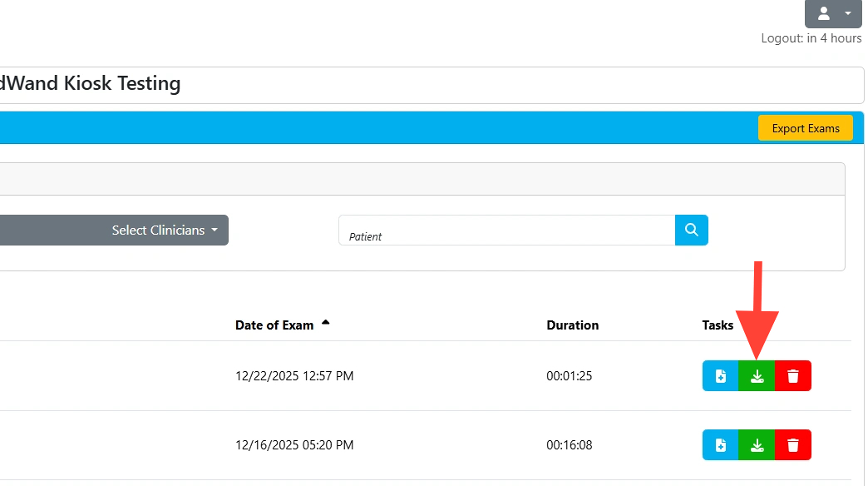Sort by the Date of Exam column header
The width and height of the screenshot is (868, 486).
point(274,325)
